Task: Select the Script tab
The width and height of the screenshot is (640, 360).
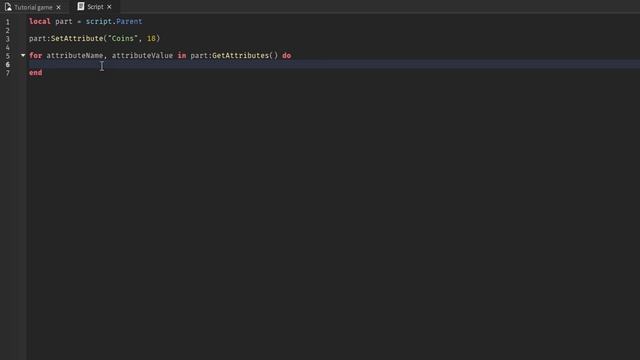Action: [x=95, y=7]
